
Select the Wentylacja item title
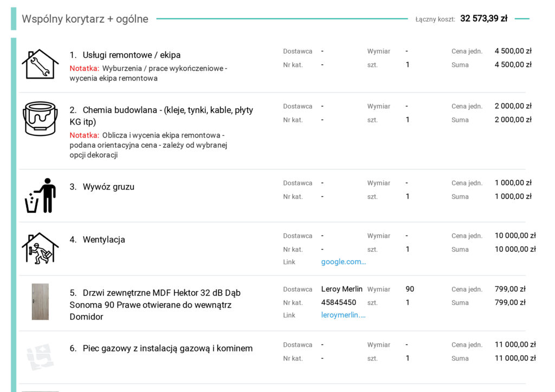click(x=104, y=240)
